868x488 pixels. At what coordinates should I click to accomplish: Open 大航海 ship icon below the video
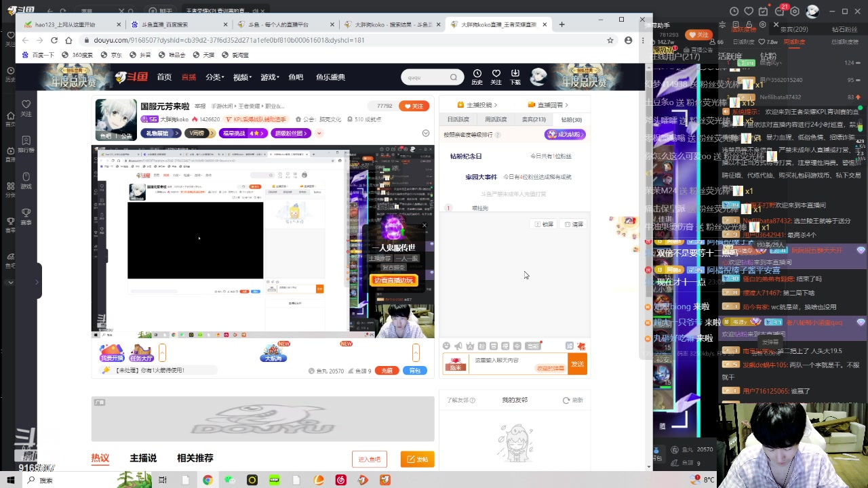click(273, 352)
